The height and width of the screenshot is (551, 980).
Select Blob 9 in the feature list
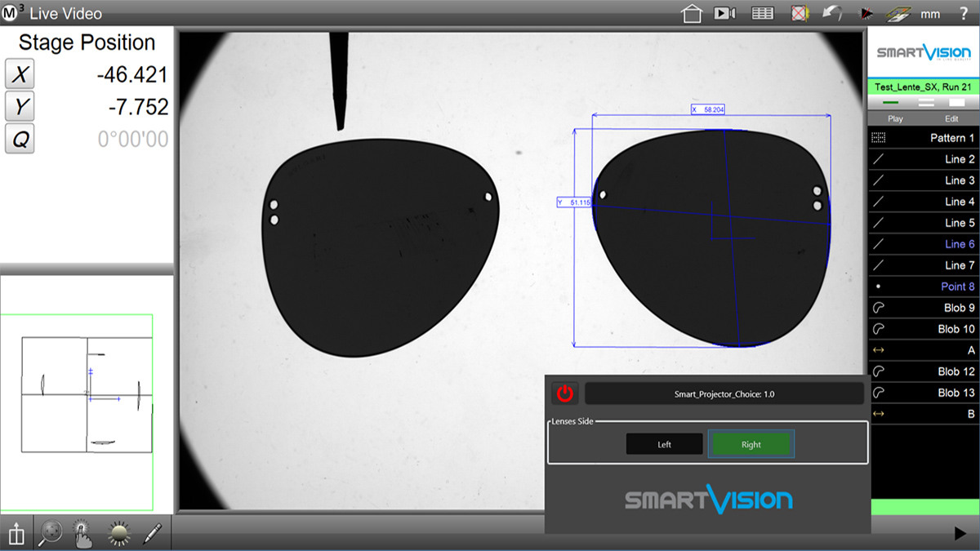(x=924, y=308)
